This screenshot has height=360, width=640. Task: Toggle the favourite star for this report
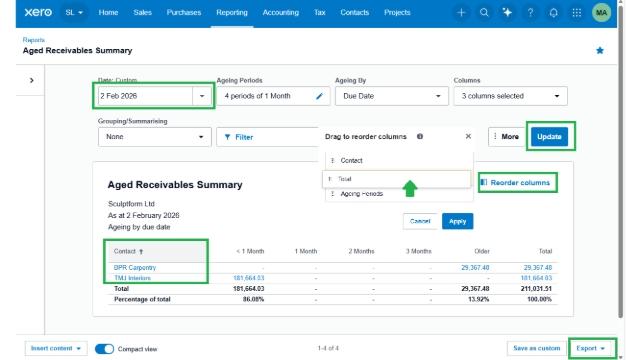[x=600, y=51]
